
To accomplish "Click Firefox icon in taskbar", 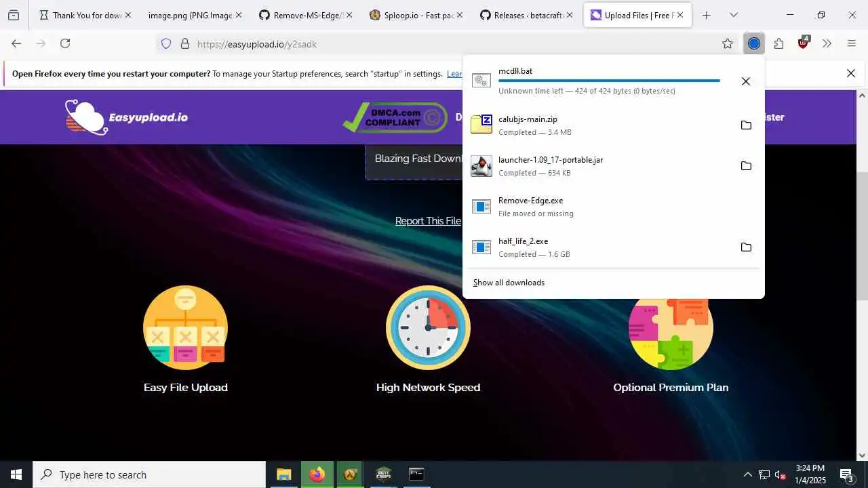I will pyautogui.click(x=317, y=474).
